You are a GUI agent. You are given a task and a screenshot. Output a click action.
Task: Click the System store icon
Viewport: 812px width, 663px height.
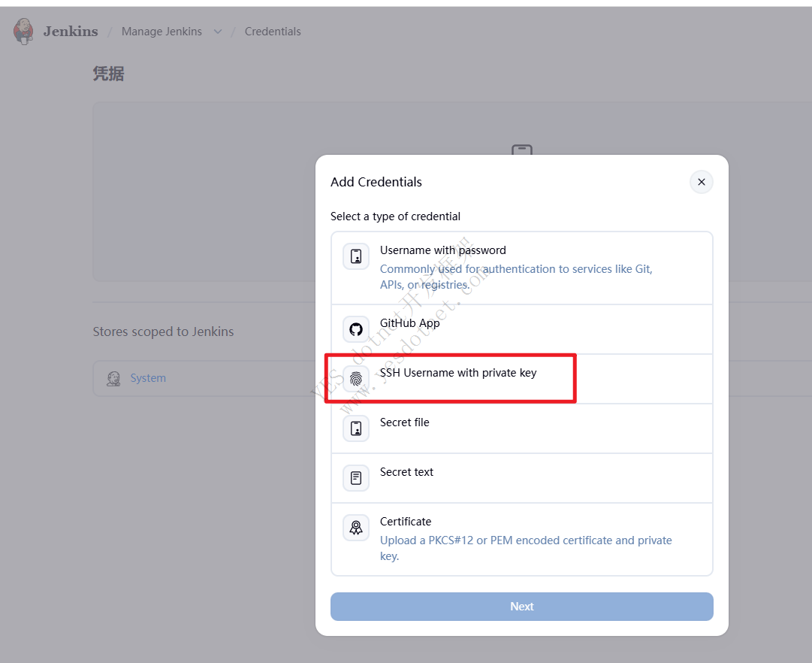[x=113, y=378]
